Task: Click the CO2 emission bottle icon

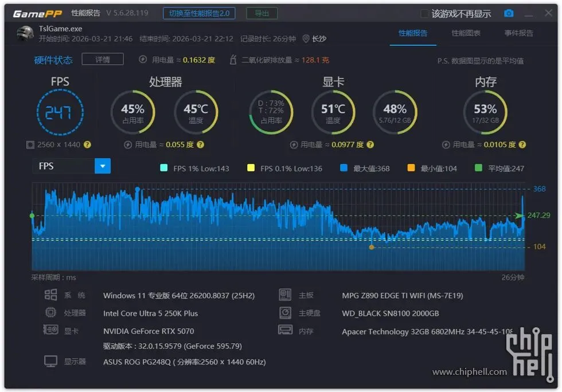Action: [x=233, y=60]
